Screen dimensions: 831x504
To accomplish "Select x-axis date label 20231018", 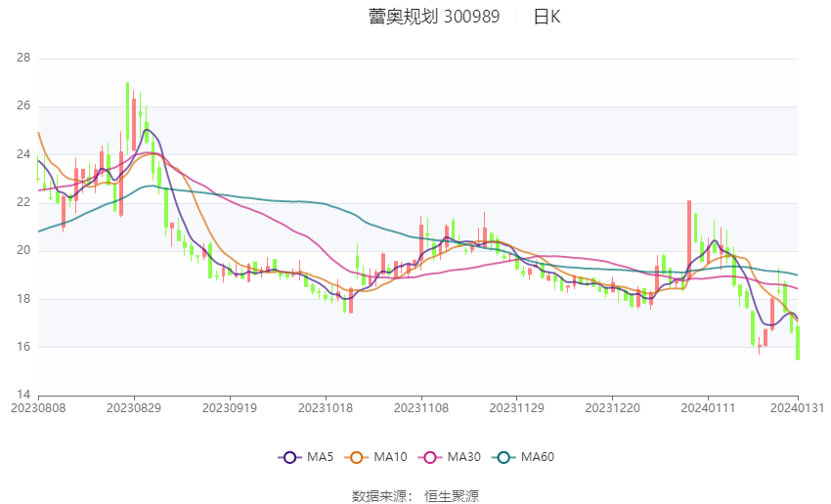I will [326, 408].
